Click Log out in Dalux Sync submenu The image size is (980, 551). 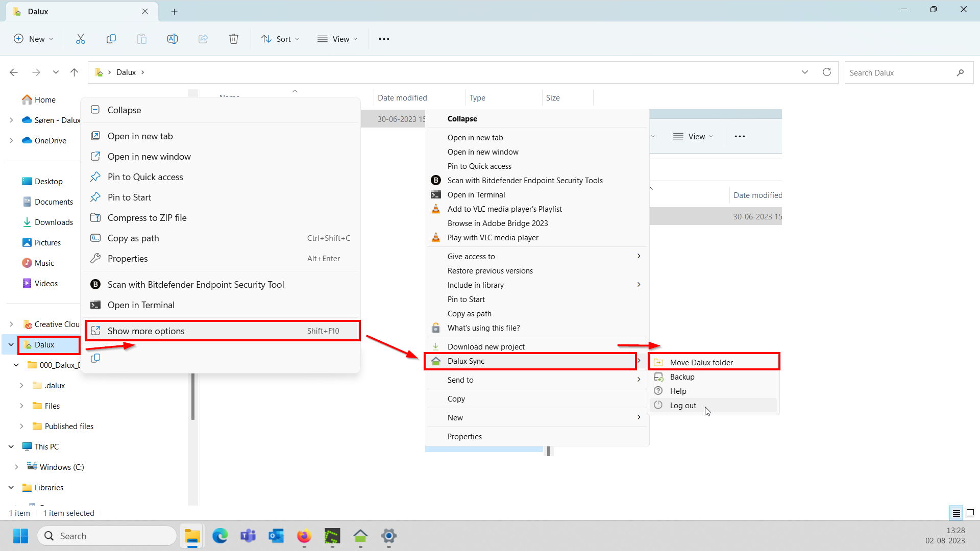(x=683, y=405)
